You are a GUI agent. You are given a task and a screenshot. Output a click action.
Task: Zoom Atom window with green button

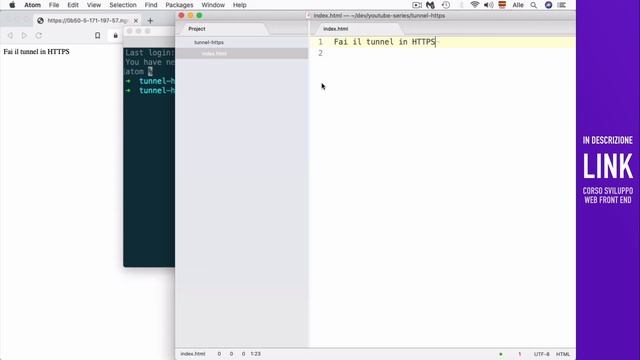coord(199,16)
